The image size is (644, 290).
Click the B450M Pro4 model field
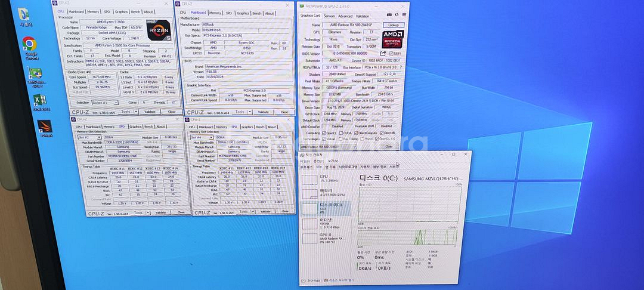tap(230, 30)
